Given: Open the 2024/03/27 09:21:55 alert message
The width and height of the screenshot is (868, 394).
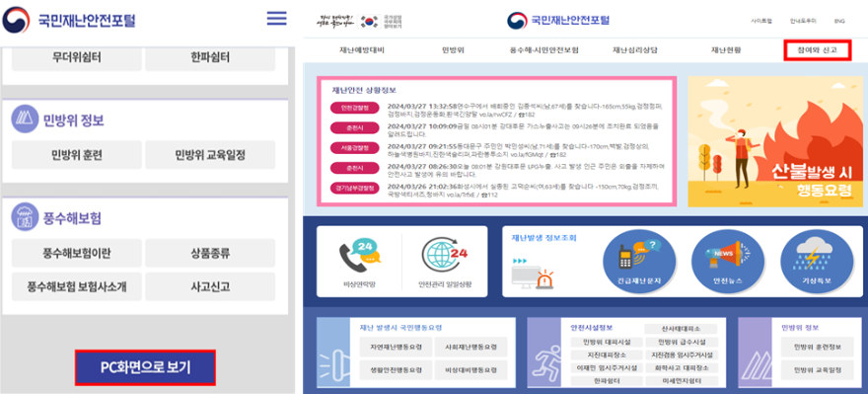Looking at the screenshot, I should point(519,150).
